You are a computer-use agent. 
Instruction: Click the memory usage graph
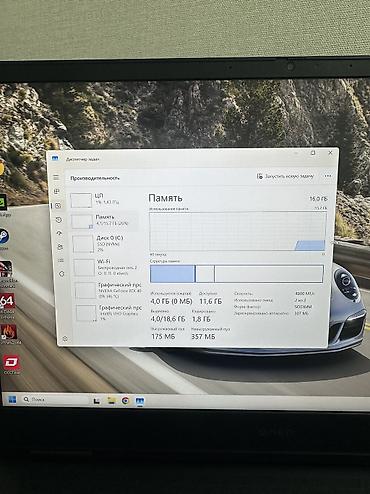click(x=238, y=231)
